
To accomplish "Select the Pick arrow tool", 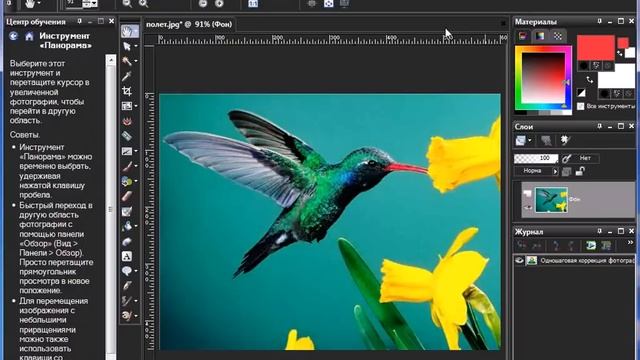I will (x=127, y=46).
